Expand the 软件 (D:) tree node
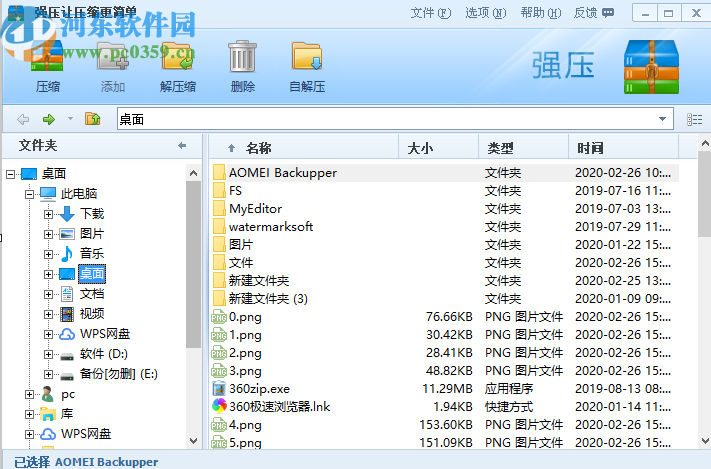 [49, 354]
